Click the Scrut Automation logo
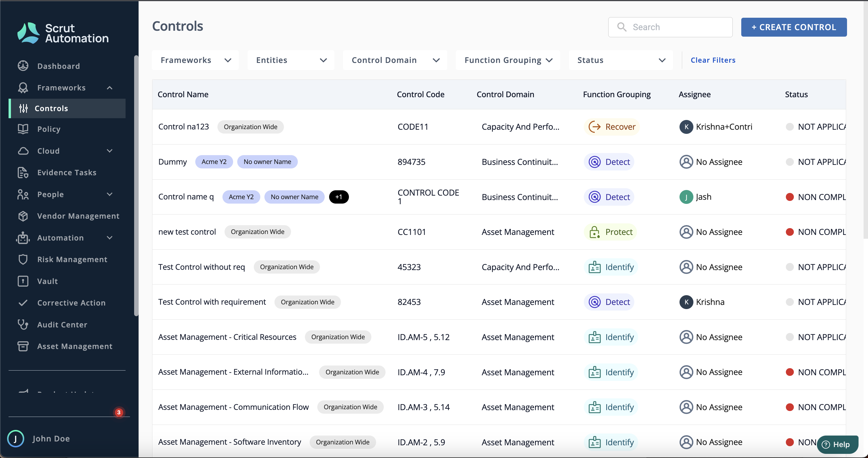 63,33
